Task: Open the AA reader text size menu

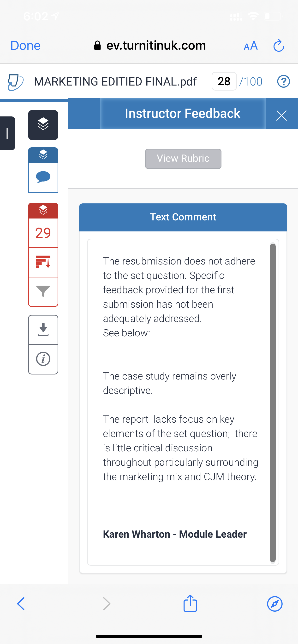Action: tap(251, 46)
